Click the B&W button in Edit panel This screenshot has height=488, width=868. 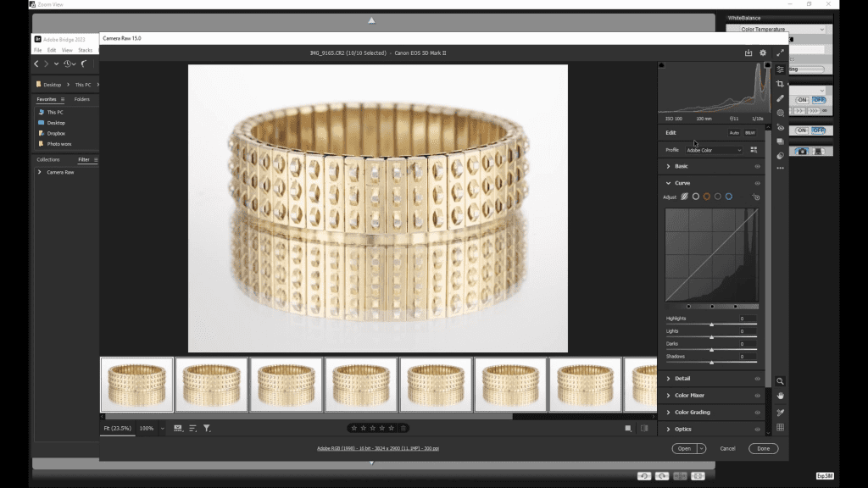click(x=750, y=133)
